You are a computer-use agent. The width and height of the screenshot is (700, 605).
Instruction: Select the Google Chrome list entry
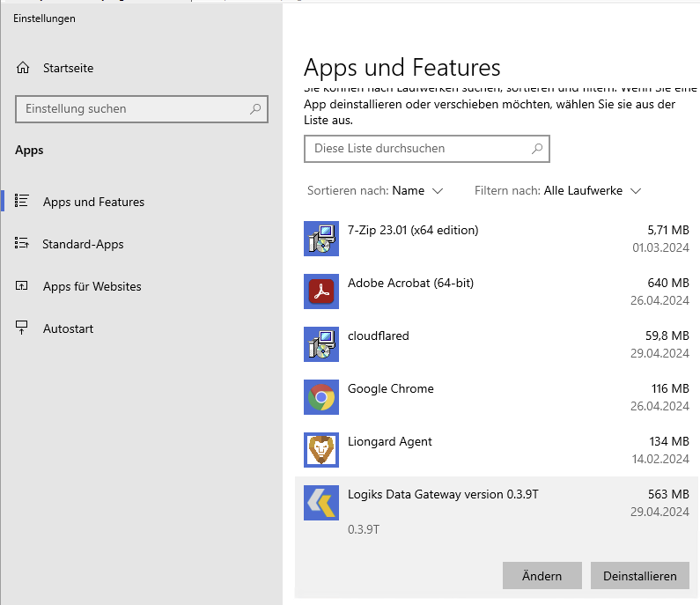(493, 397)
